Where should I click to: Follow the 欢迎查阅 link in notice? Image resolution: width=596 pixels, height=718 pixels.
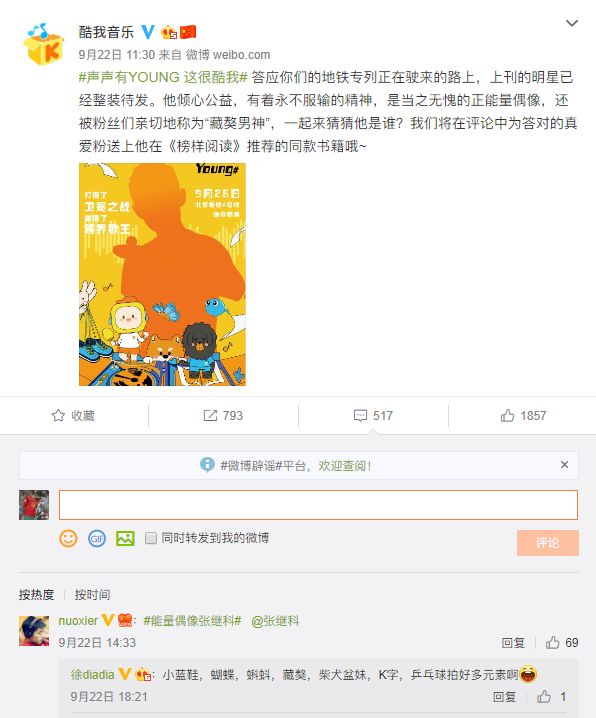pos(344,466)
